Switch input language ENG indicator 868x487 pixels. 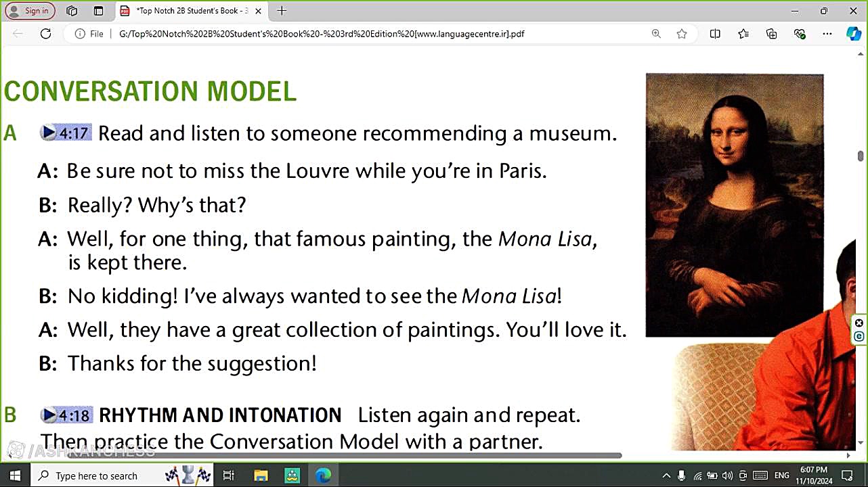click(x=782, y=476)
